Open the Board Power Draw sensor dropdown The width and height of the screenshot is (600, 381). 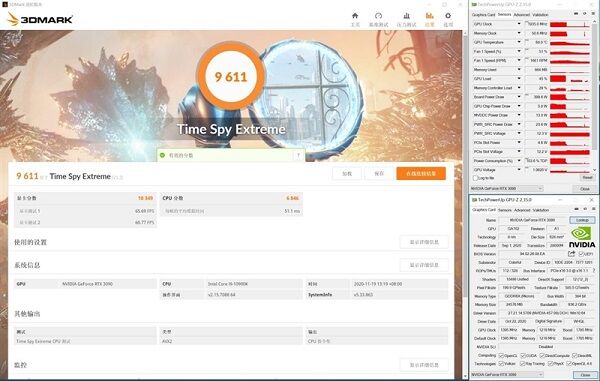tap(519, 97)
